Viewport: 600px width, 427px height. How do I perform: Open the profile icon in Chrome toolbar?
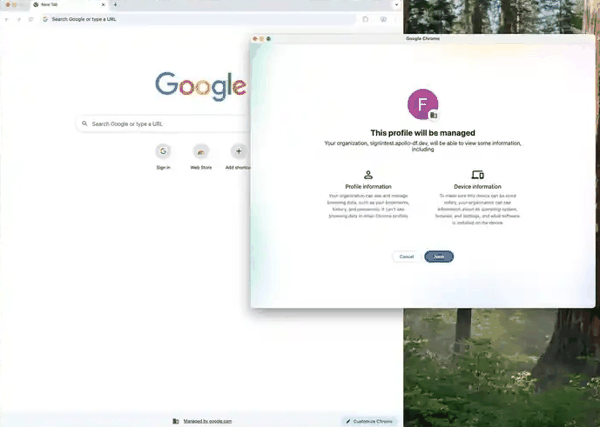click(x=383, y=19)
